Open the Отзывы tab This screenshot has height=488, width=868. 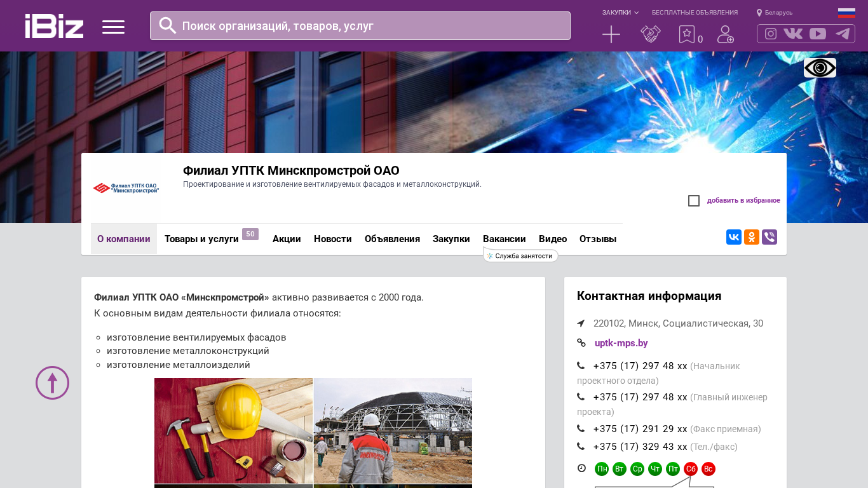pos(598,239)
